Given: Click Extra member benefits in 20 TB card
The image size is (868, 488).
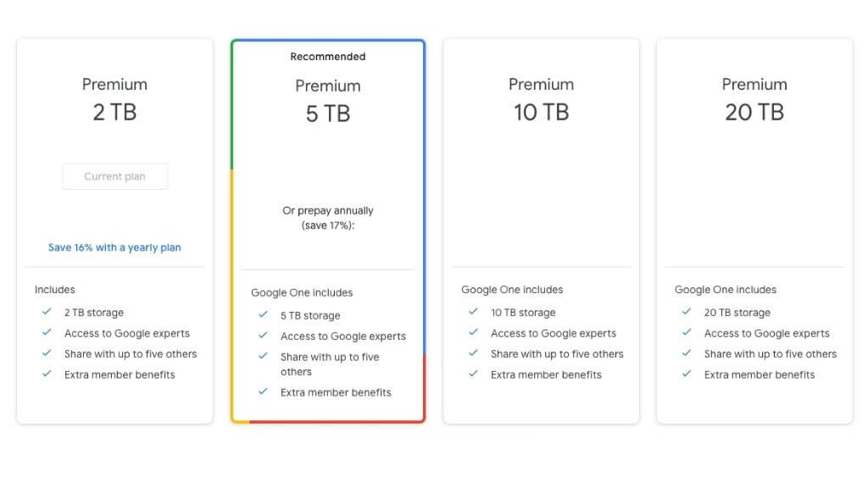Looking at the screenshot, I should 759,374.
